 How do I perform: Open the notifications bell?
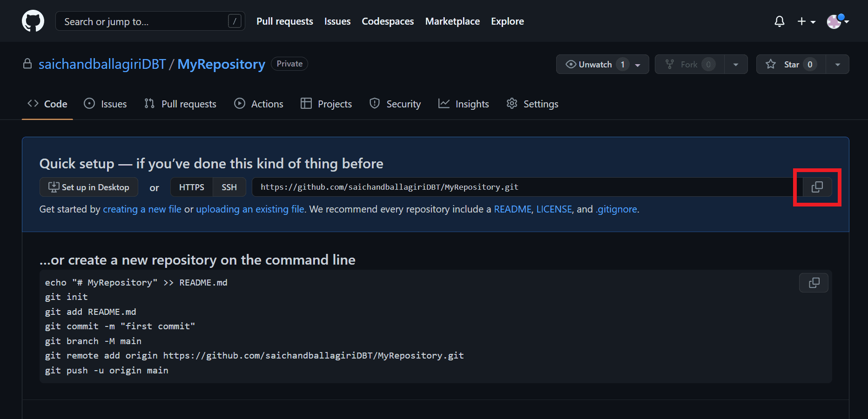click(x=780, y=21)
